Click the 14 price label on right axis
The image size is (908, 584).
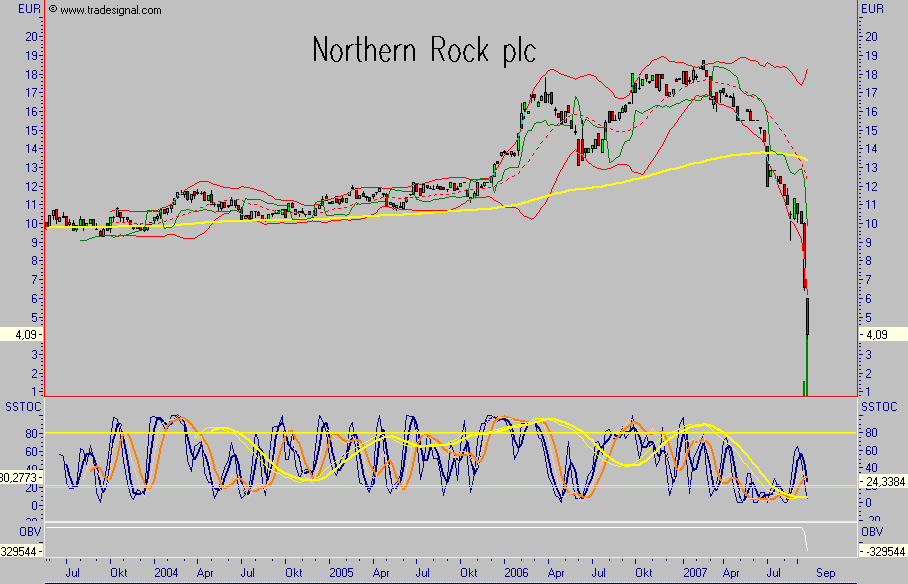(871, 149)
